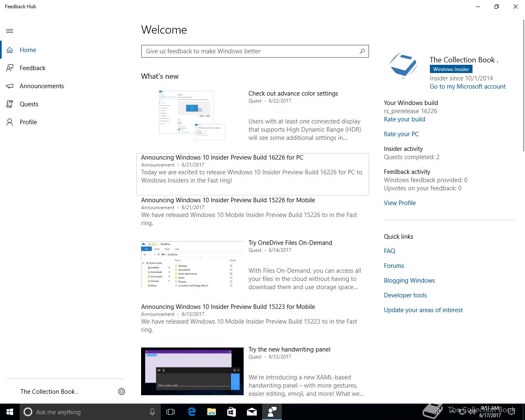Open Microsoft Store from taskbar
Viewport: 525px width, 420px height.
click(232, 412)
